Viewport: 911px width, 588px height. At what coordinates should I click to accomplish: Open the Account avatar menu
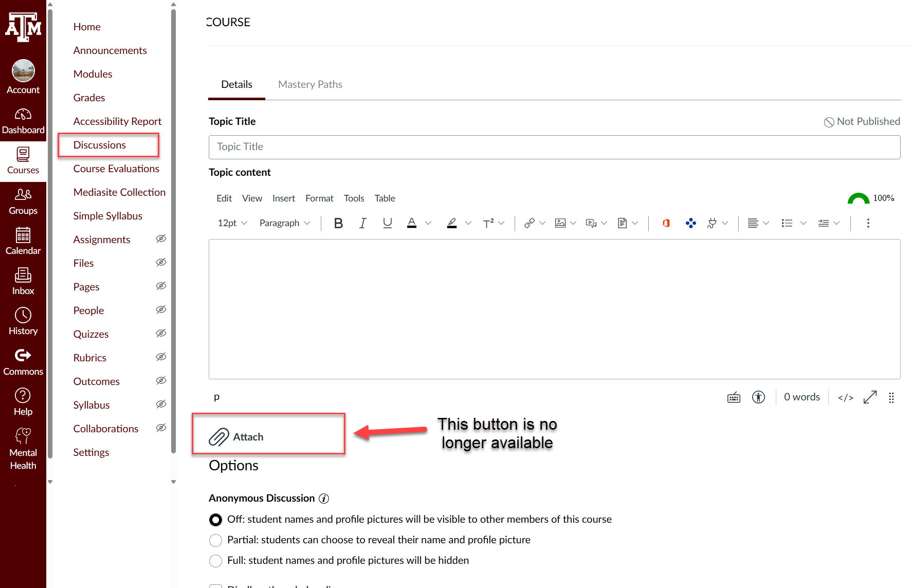[23, 77]
